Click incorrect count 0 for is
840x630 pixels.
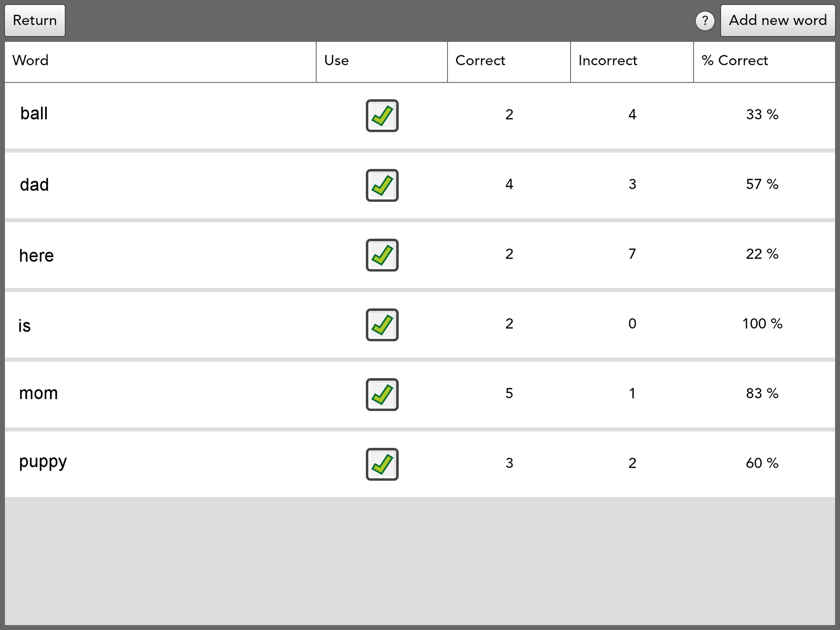pos(632,324)
